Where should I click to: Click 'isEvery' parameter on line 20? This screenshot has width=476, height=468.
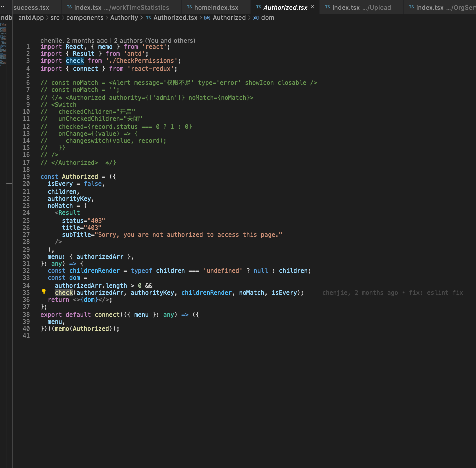click(60, 184)
